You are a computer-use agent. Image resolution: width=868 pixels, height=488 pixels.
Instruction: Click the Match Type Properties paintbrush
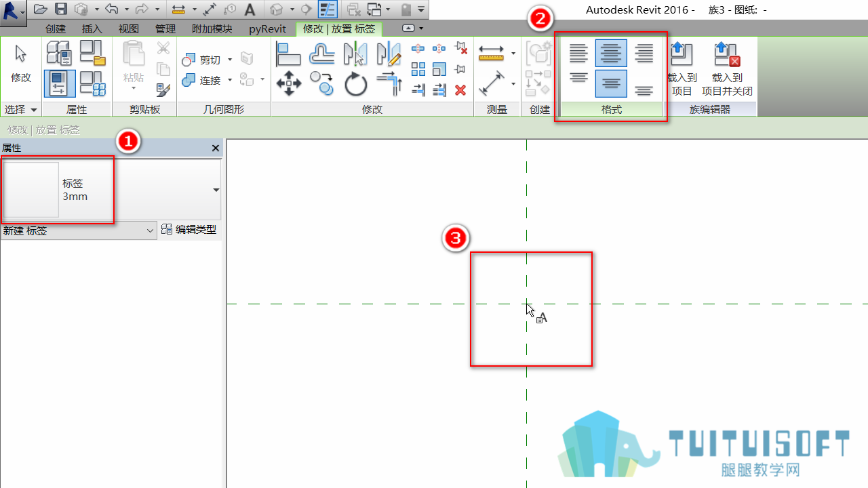pos(163,89)
